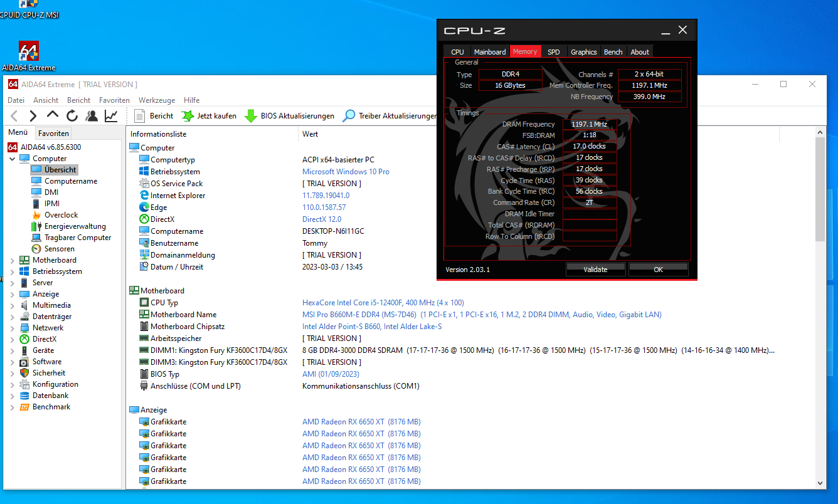This screenshot has height=504, width=838.
Task: Switch to Menü tab in left panel
Action: tap(18, 133)
